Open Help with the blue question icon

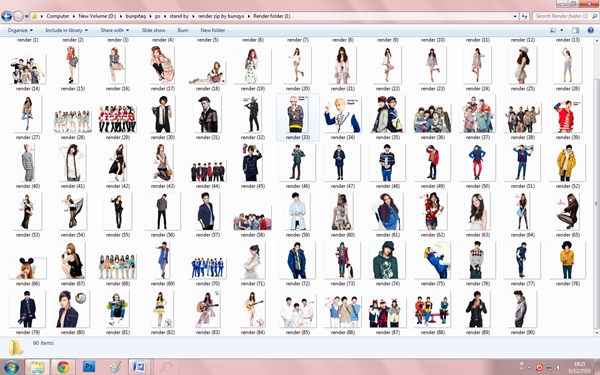coord(590,30)
